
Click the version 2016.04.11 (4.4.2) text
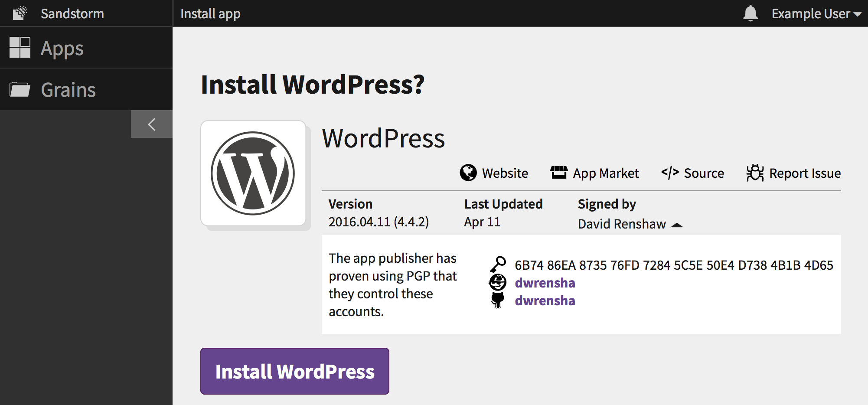point(379,222)
